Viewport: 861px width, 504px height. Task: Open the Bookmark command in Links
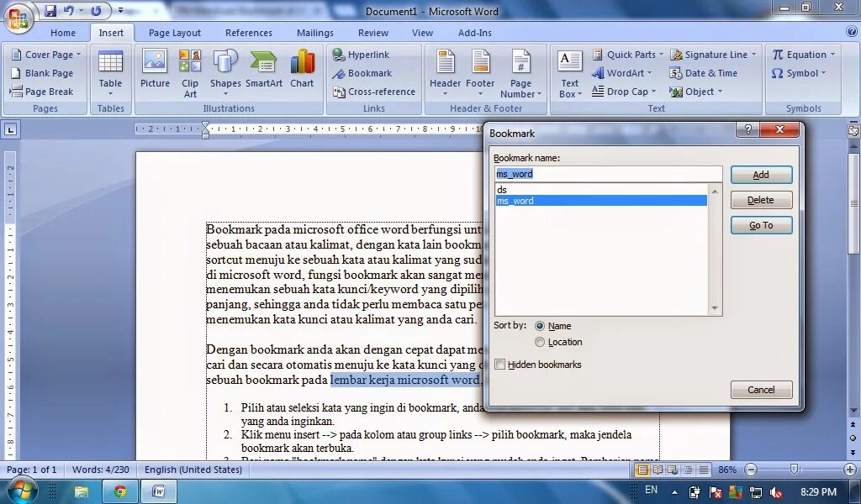click(362, 73)
